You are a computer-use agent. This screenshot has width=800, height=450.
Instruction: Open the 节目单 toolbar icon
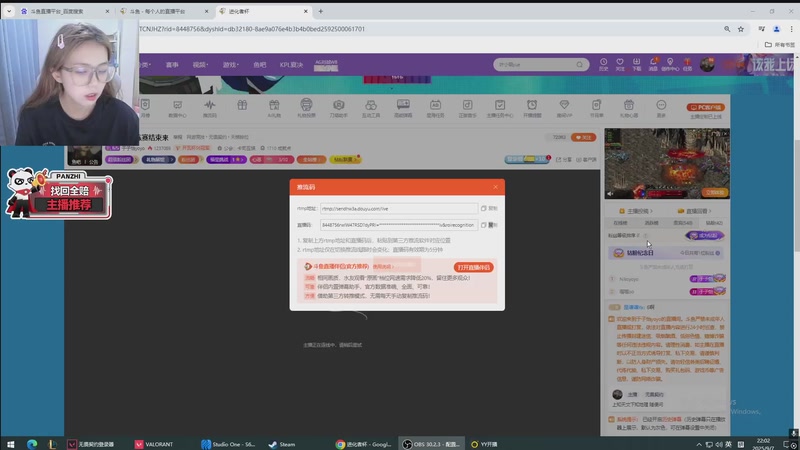pyautogui.click(x=596, y=109)
